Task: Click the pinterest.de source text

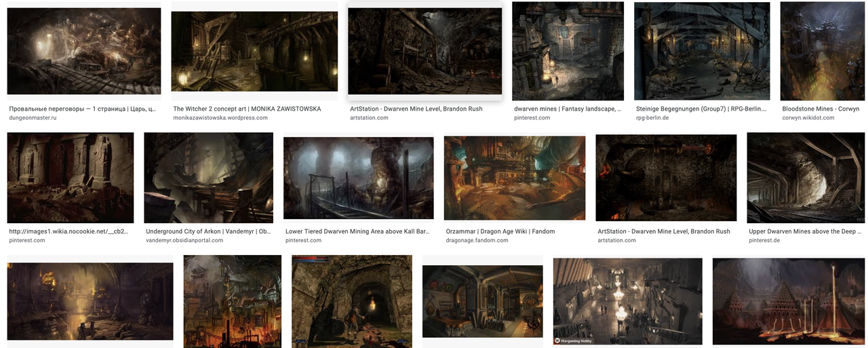Action: point(765,241)
